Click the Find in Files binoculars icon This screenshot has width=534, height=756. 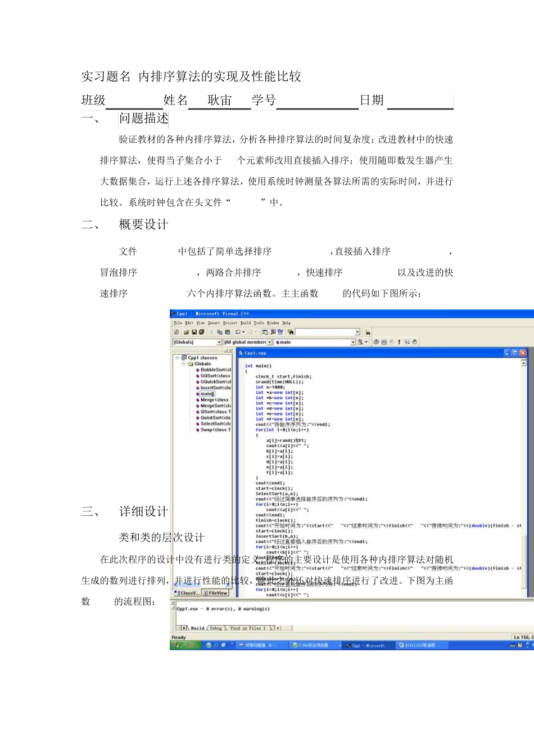coord(291,332)
